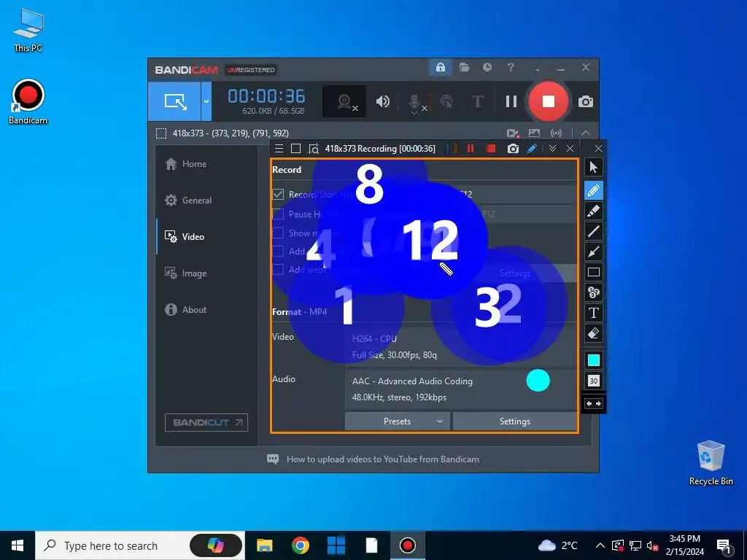The height and width of the screenshot is (560, 747).
Task: Open File Explorer from the taskbar
Action: click(264, 545)
